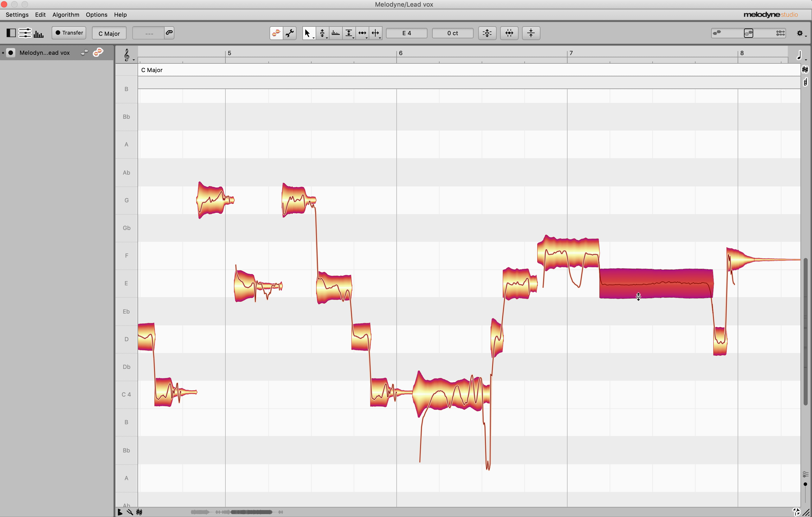Select the F blob spanning bar 7

(x=568, y=253)
